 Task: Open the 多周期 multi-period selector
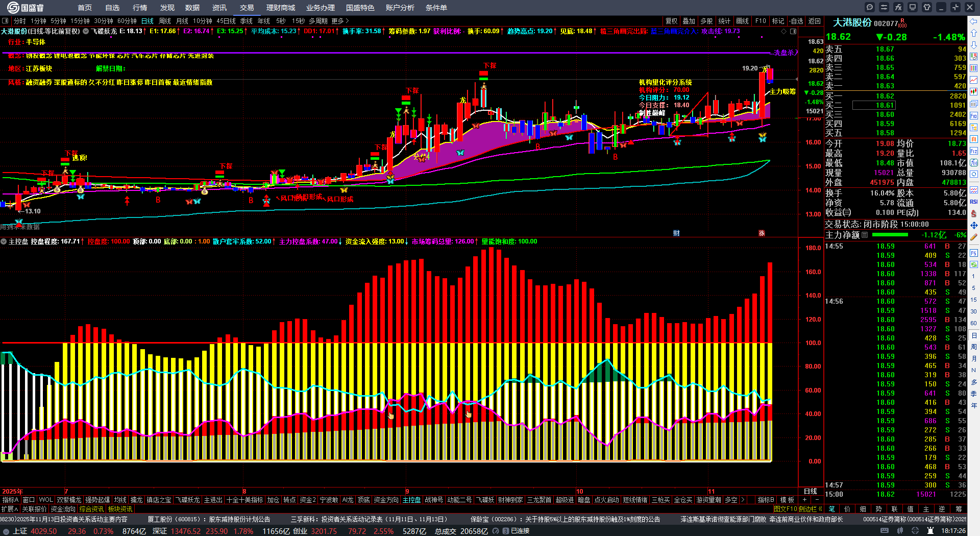(318, 21)
